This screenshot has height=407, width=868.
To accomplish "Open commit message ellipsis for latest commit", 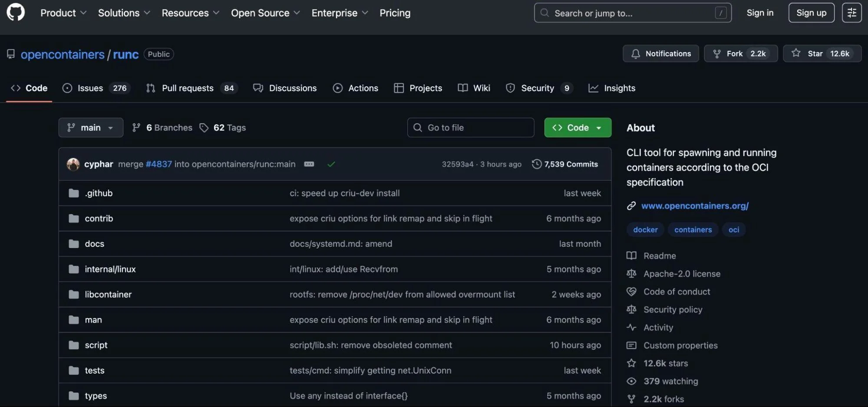I will (x=309, y=164).
